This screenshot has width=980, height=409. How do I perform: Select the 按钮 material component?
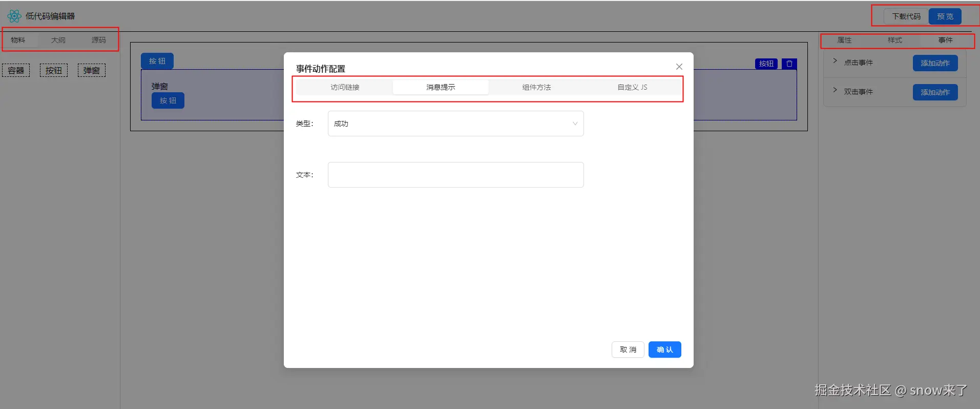(x=54, y=70)
